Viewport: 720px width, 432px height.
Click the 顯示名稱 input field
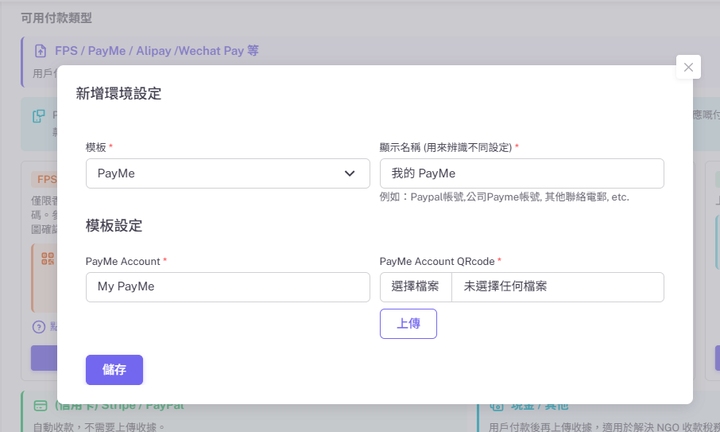[x=522, y=174]
